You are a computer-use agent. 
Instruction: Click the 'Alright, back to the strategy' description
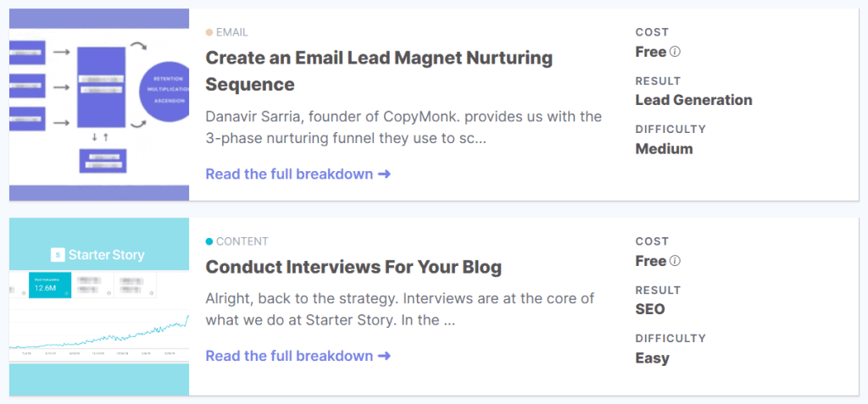[x=400, y=310]
